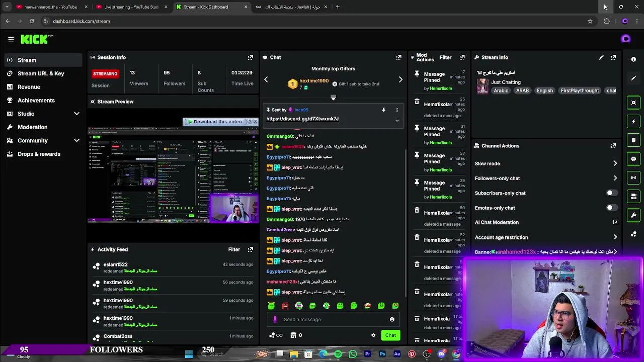Image resolution: width=644 pixels, height=362 pixels.
Task: Click the user avatar at the top right
Action: 626,39
